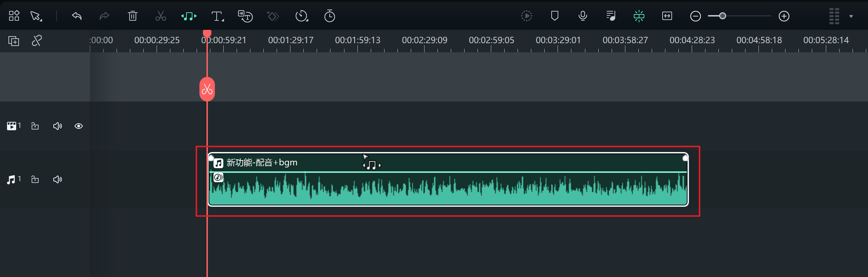Zoom timeline to fit
868x277 pixels.
pyautogui.click(x=667, y=16)
